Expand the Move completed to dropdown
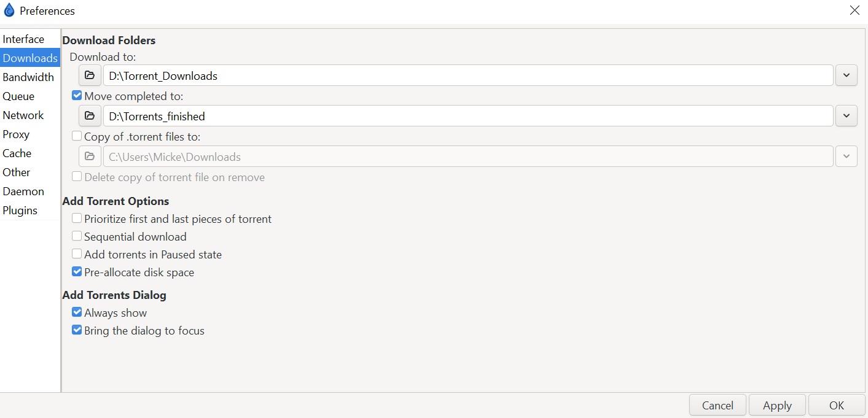The height and width of the screenshot is (418, 868). [846, 116]
